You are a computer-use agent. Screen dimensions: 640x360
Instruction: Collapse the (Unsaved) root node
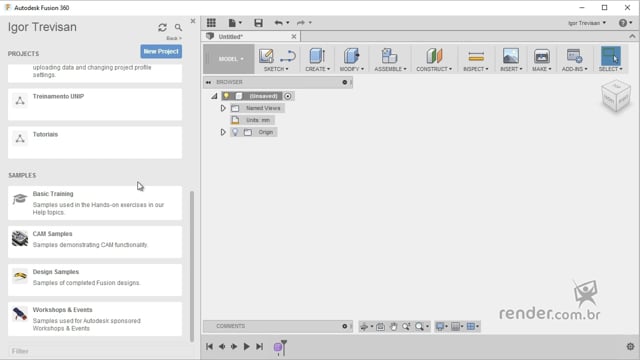[214, 96]
